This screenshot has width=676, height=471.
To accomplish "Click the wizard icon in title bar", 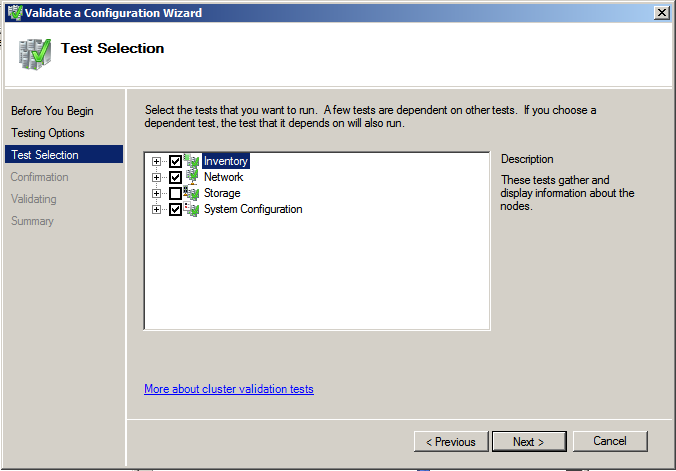I will (x=15, y=13).
